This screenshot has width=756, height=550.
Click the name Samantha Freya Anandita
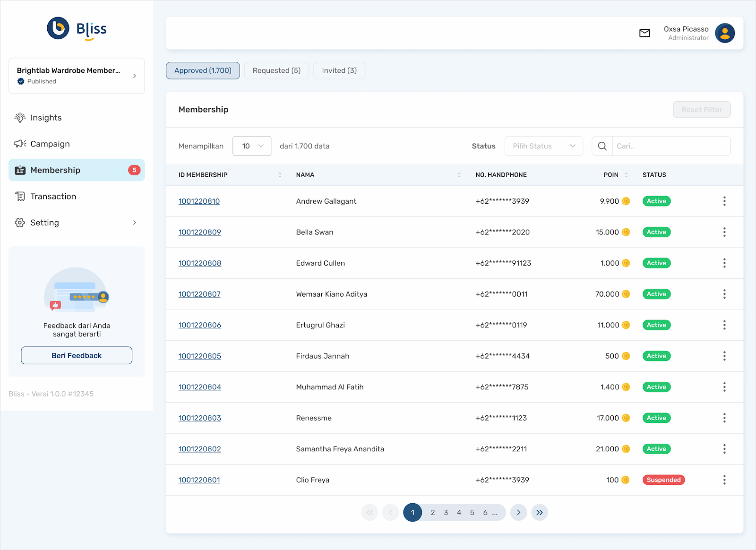pyautogui.click(x=340, y=449)
